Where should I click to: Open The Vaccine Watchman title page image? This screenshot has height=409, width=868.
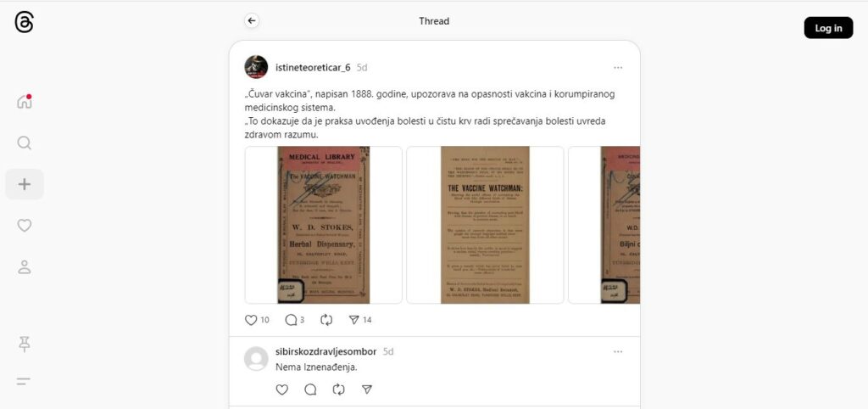(485, 225)
